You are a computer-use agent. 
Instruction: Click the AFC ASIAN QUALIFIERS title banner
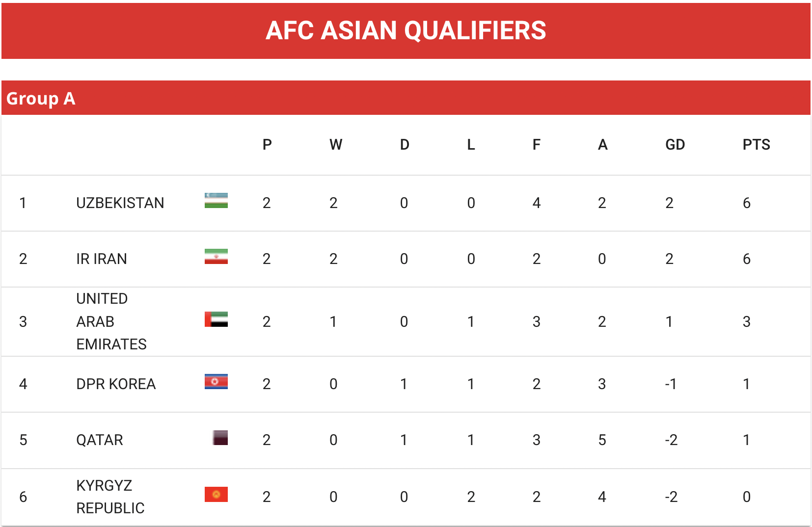(406, 30)
